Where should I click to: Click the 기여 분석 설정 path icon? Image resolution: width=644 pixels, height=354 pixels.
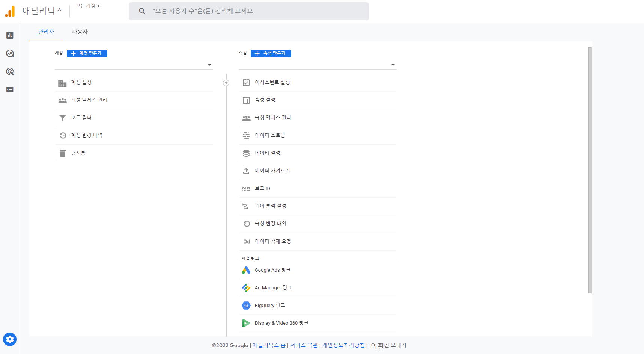(x=245, y=206)
